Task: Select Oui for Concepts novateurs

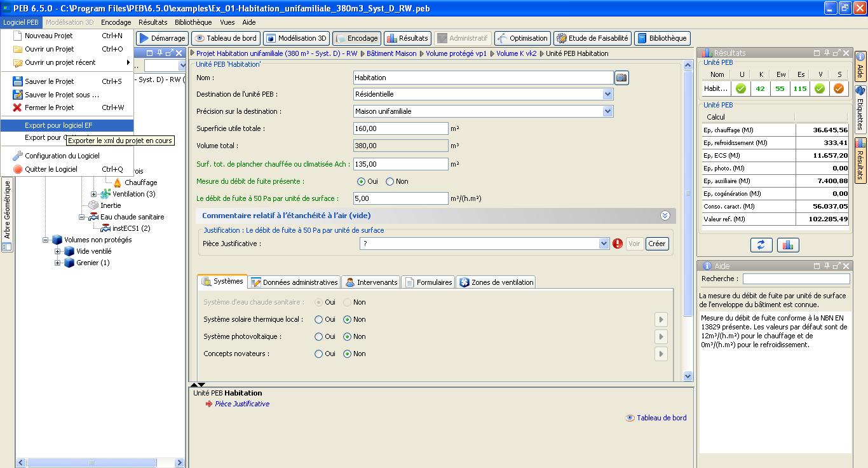Action: click(x=318, y=354)
